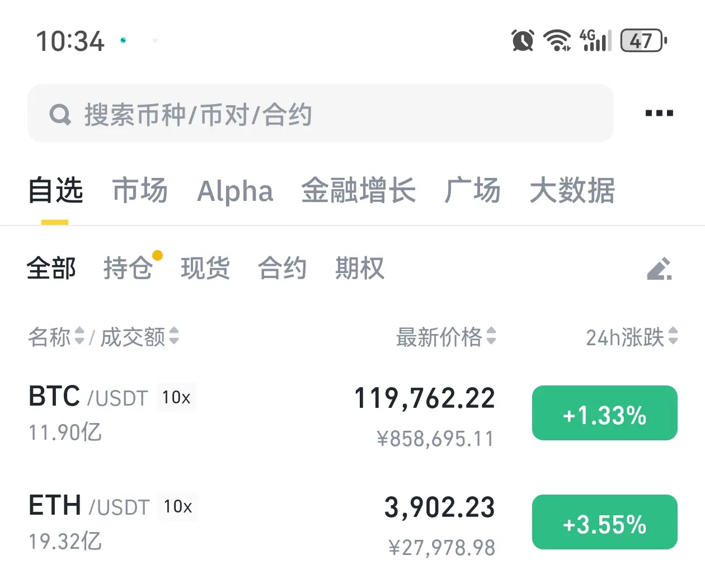Tap the alarm clock status icon
This screenshot has width=705, height=588.
click(523, 40)
